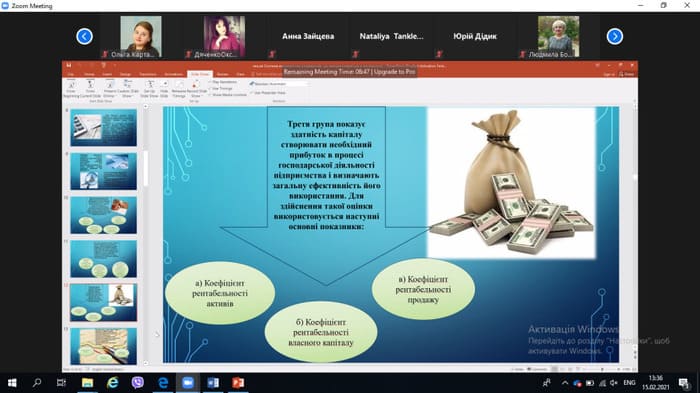Viewport: 700px width, 393px height.
Task: Start slideshow From Beginning icon
Action: (x=71, y=88)
